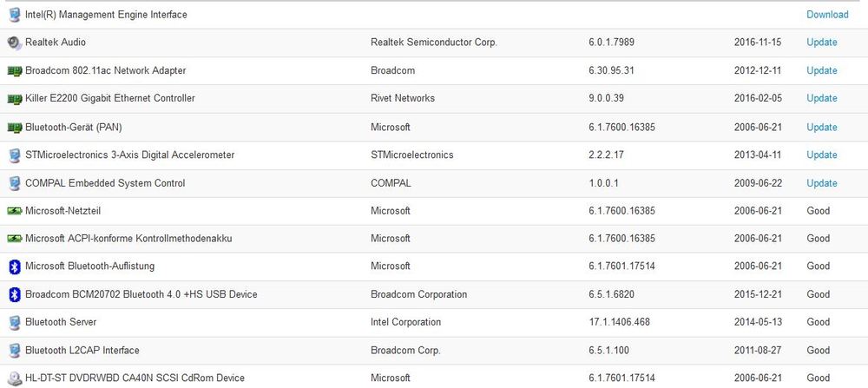Click the Realtek Audio speaker icon
Screen dimensions: 868x388
pos(14,43)
